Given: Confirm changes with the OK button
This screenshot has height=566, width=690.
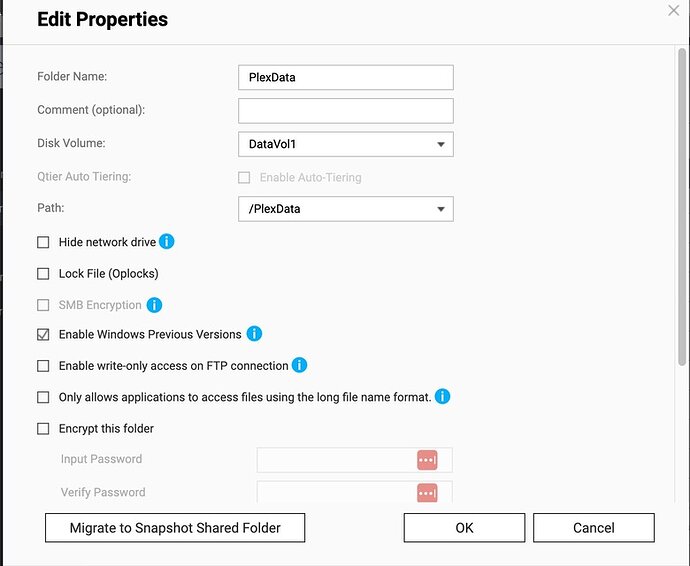Looking at the screenshot, I should [x=464, y=528].
